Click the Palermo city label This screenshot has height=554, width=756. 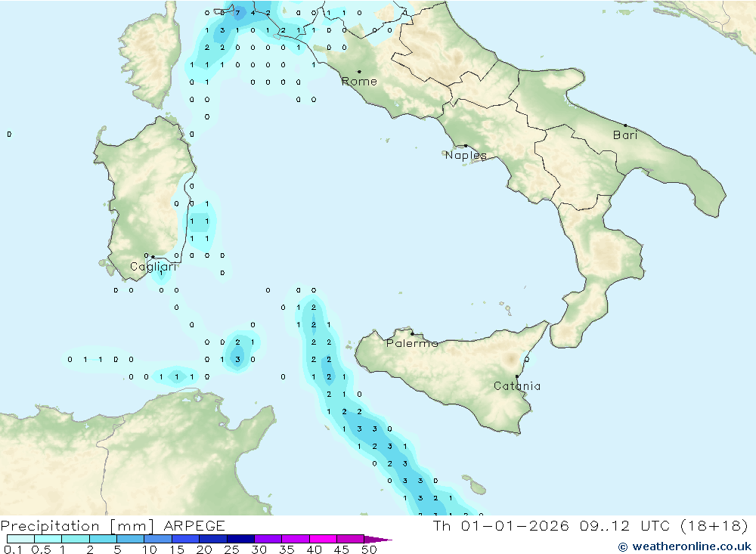(x=412, y=343)
